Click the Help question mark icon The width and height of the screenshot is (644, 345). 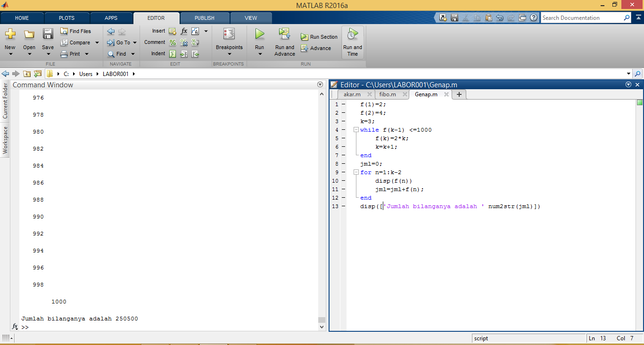(x=534, y=18)
